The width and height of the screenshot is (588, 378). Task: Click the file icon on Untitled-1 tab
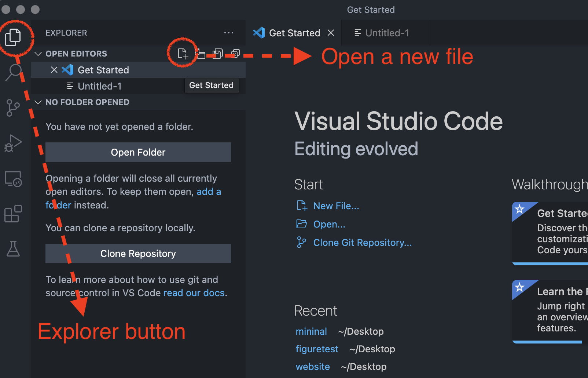[358, 33]
